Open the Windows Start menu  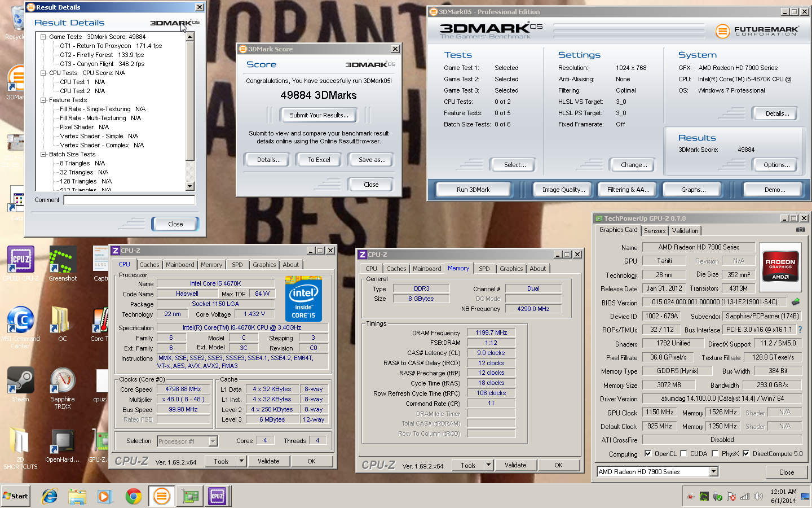click(x=16, y=496)
